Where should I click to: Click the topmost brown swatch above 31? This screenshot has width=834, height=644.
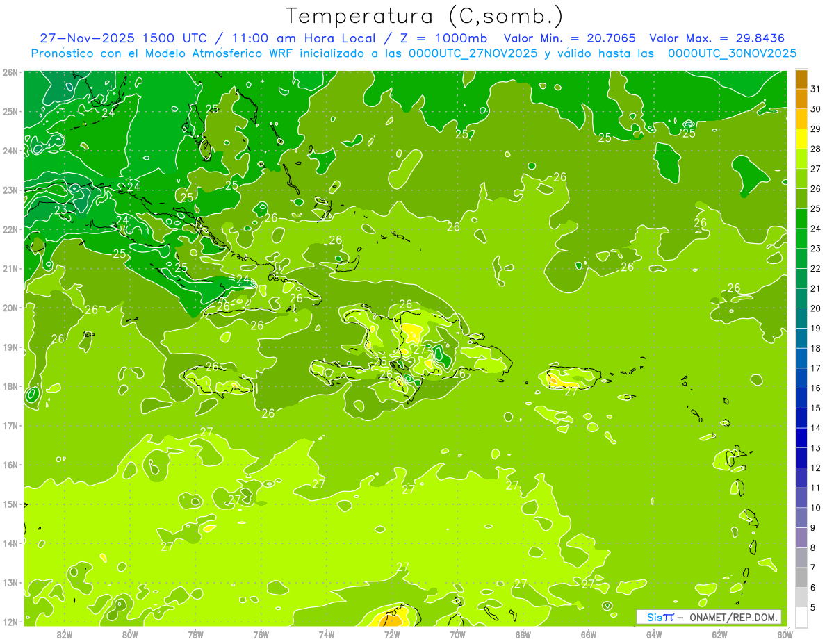pyautogui.click(x=802, y=79)
